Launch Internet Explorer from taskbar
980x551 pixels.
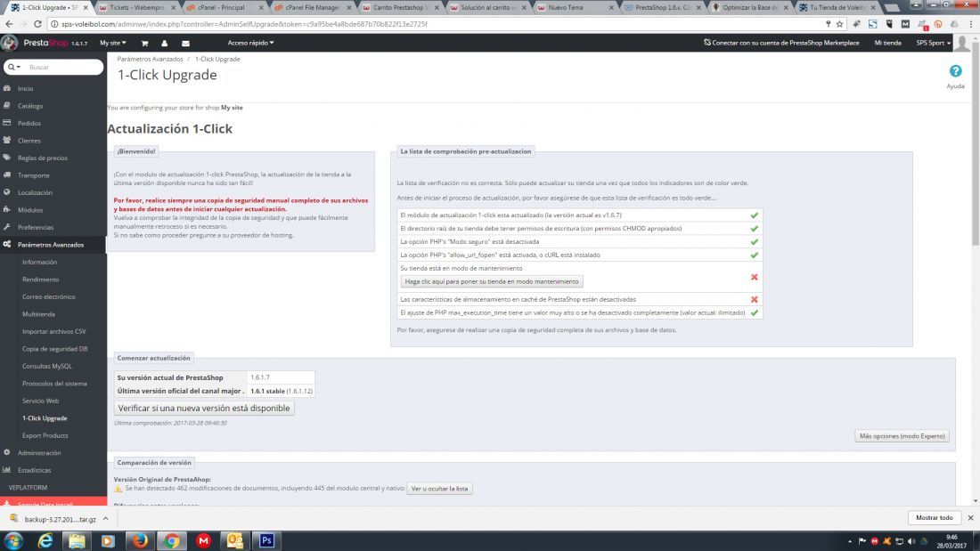(45, 540)
